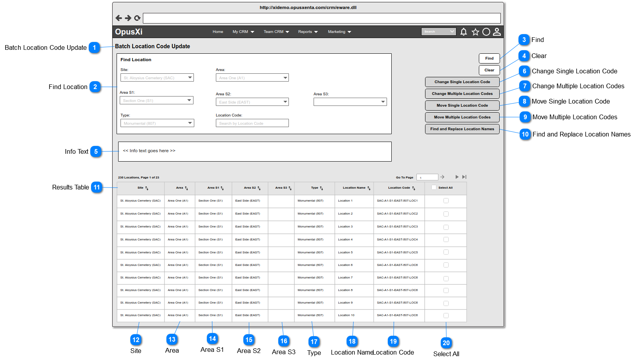Sort results by Area S2 column
Viewport: 637px width, 364px height.
pyautogui.click(x=259, y=188)
